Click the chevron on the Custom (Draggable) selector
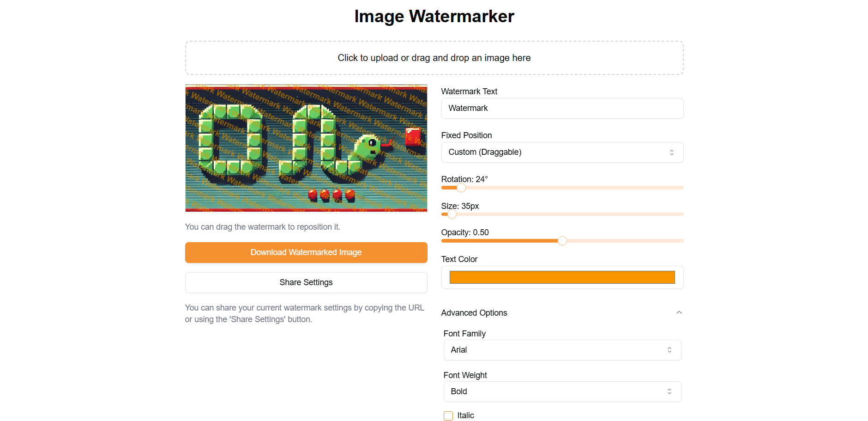This screenshot has width=868, height=421. pyautogui.click(x=672, y=152)
